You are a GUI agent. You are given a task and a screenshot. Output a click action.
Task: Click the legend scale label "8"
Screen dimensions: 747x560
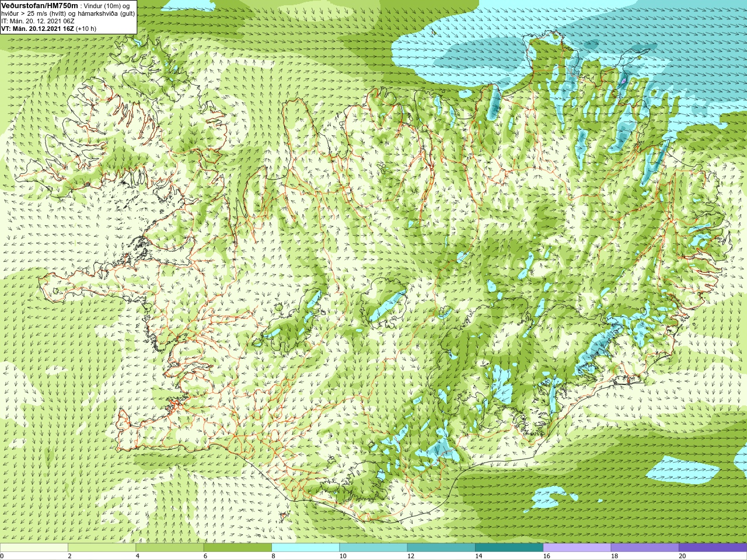(273, 556)
